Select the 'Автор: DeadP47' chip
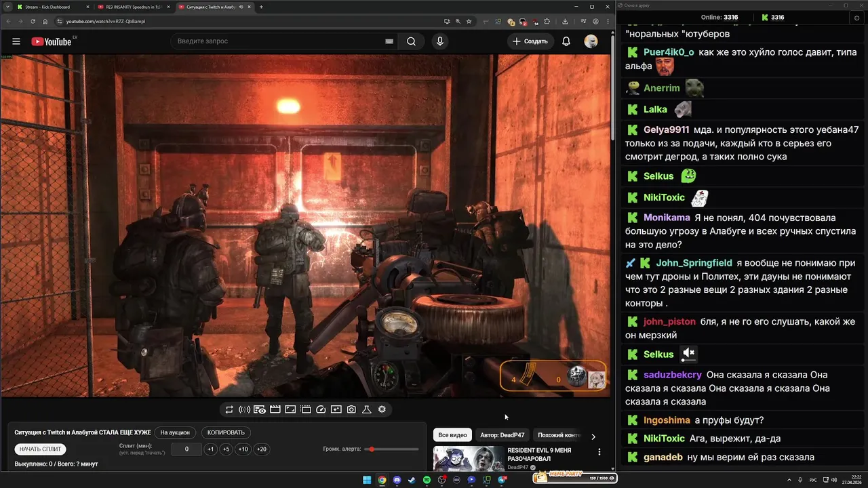 pos(502,435)
